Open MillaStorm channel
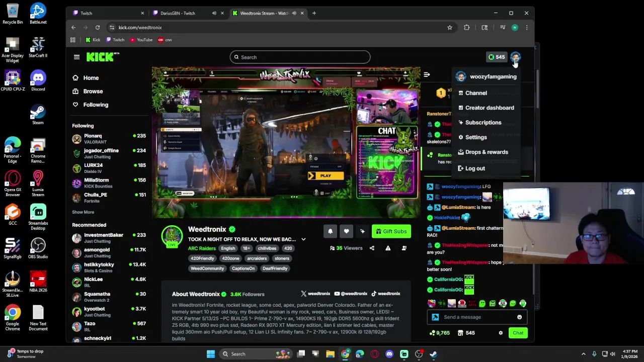 109,183
